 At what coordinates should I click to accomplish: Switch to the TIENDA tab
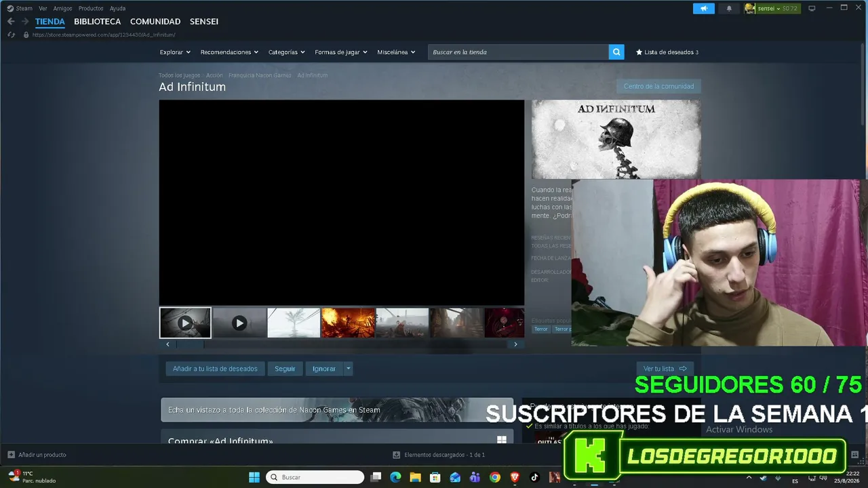pos(50,22)
